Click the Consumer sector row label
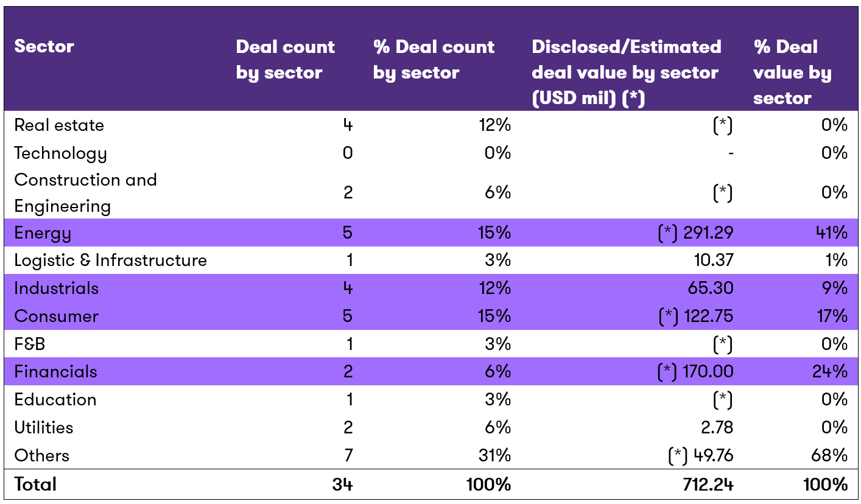The image size is (861, 504). pos(56,317)
